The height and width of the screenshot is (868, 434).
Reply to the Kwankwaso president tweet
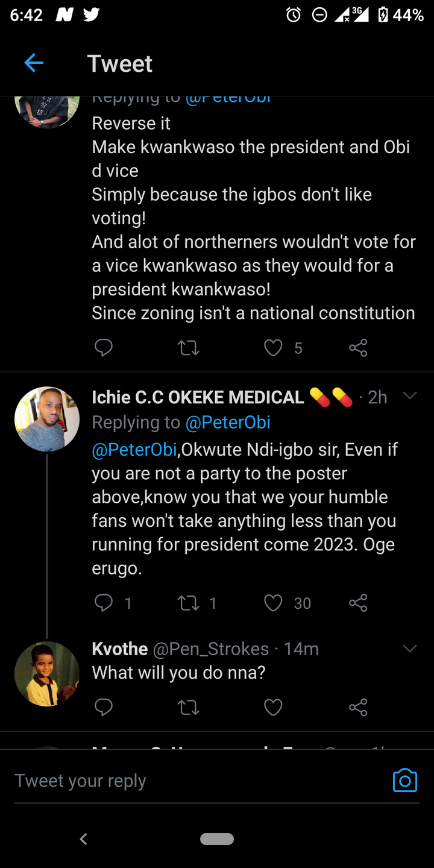point(104,348)
